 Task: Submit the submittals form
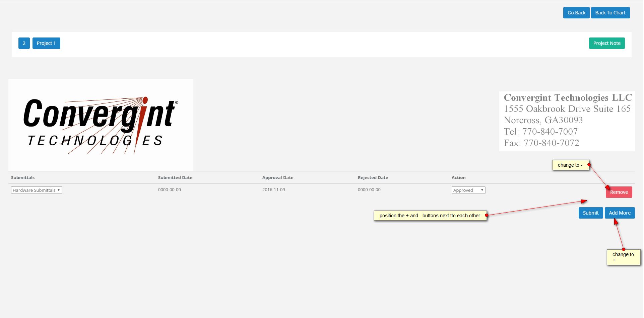coord(591,213)
